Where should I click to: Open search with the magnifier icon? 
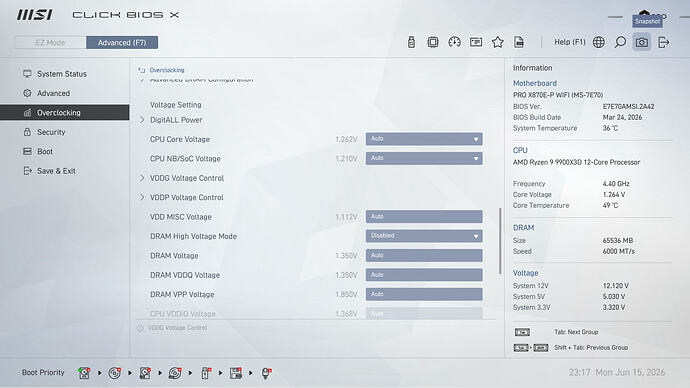[620, 42]
